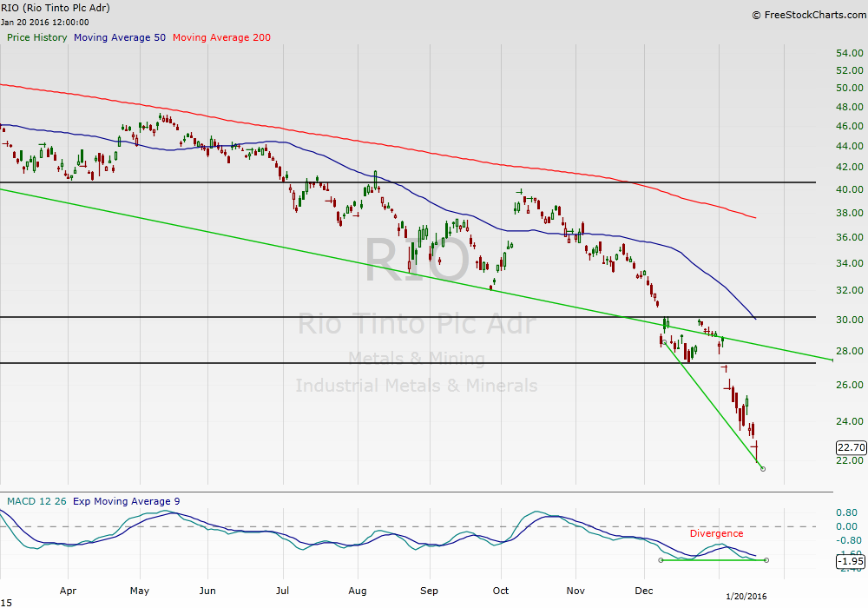Image resolution: width=868 pixels, height=608 pixels.
Task: Click the 'Sep' month label on the time axis
Action: click(x=429, y=591)
